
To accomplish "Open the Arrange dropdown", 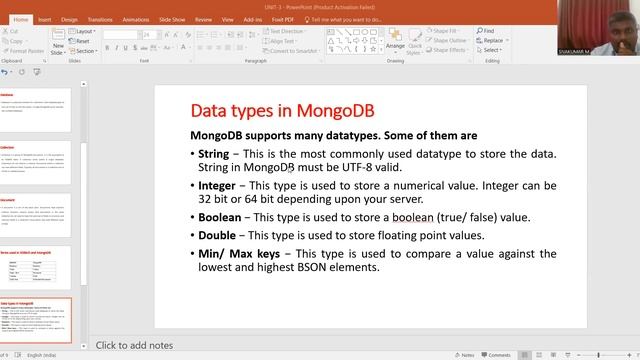I will (x=395, y=42).
